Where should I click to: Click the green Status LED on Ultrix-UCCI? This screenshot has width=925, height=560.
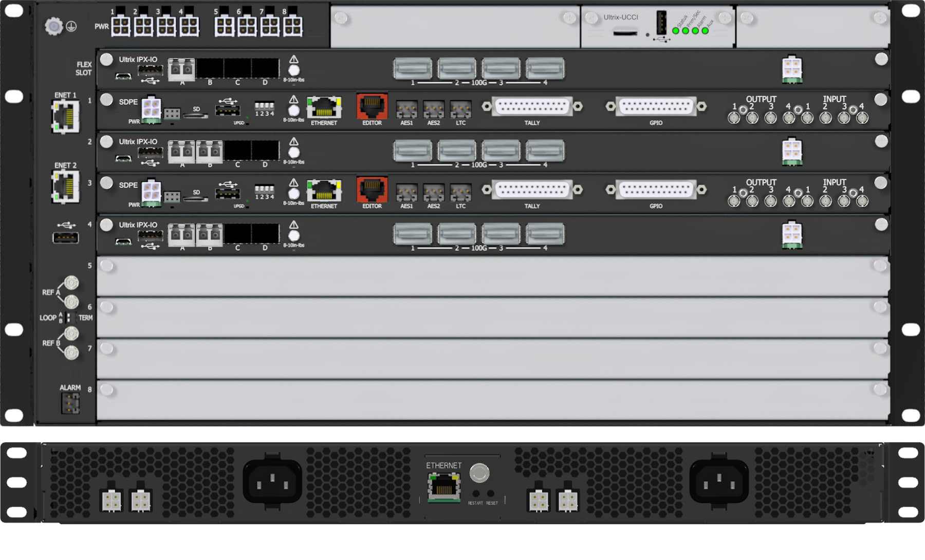click(x=676, y=31)
